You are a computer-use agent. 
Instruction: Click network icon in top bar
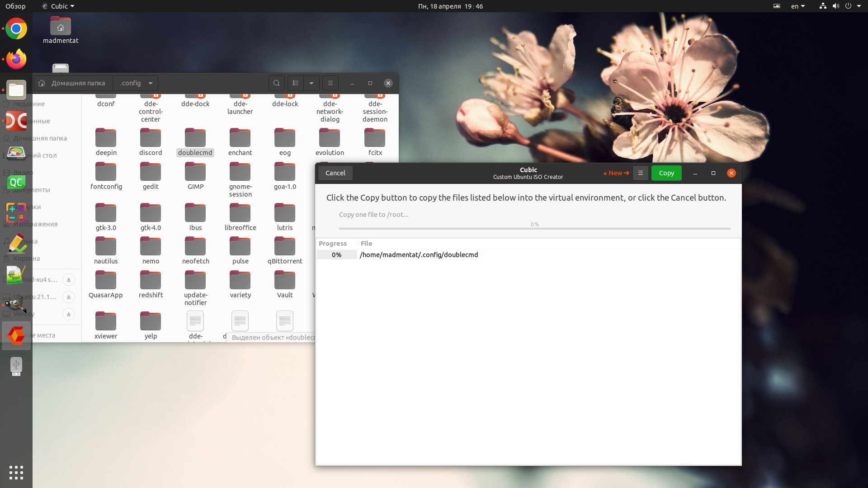[x=823, y=6]
